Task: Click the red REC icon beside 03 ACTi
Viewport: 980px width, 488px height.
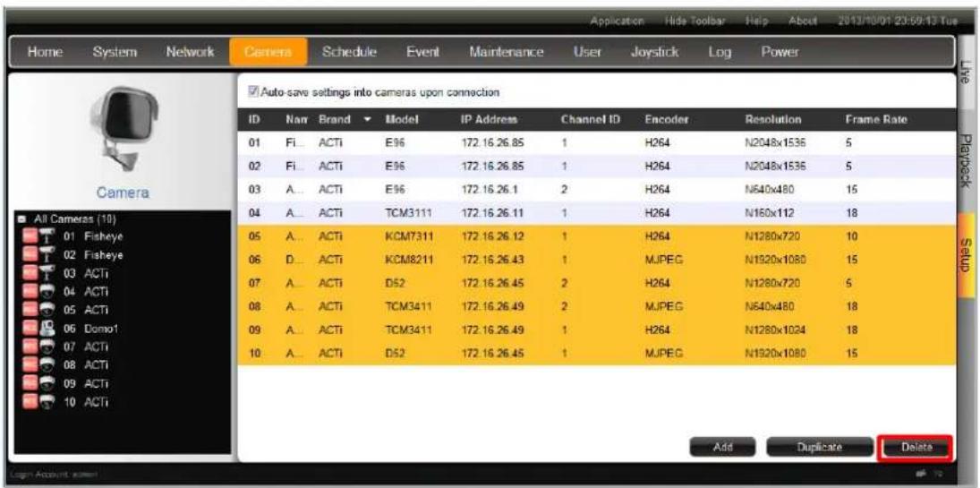Action: click(x=30, y=273)
